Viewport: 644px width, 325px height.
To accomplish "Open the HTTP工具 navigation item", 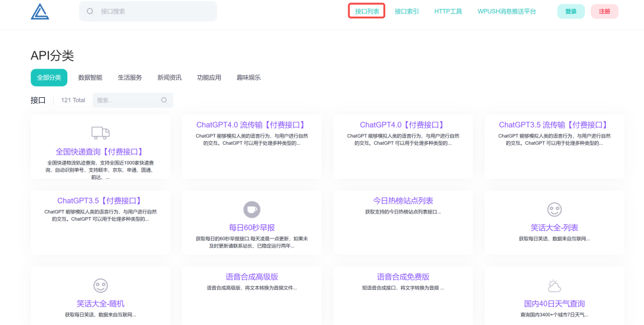I will click(448, 11).
